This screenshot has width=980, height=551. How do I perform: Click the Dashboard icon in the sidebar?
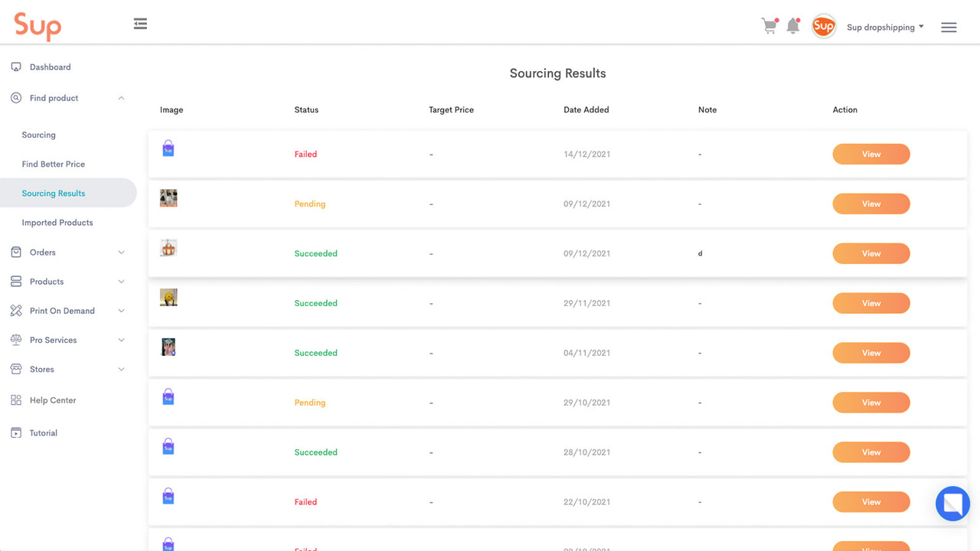(x=16, y=67)
